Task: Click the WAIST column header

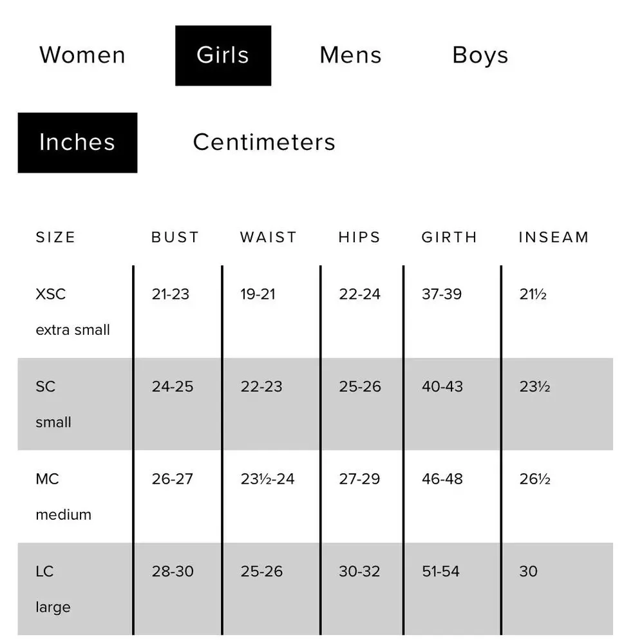Action: tap(269, 238)
